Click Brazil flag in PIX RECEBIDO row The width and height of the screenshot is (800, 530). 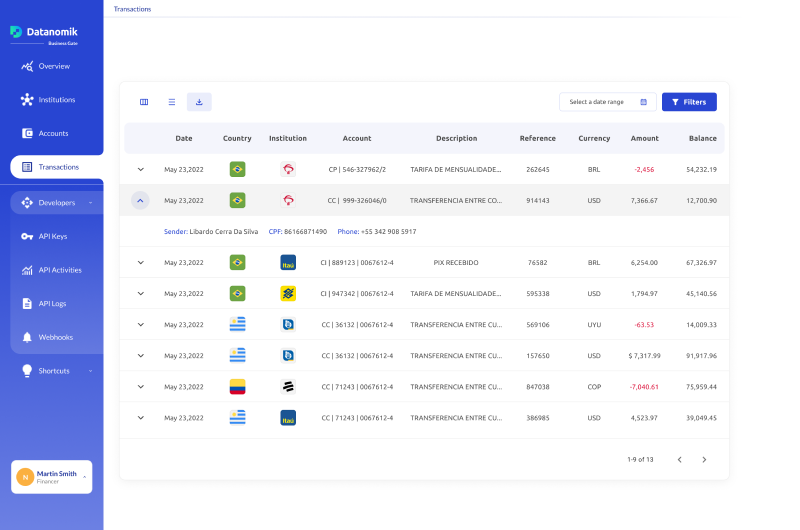(237, 263)
